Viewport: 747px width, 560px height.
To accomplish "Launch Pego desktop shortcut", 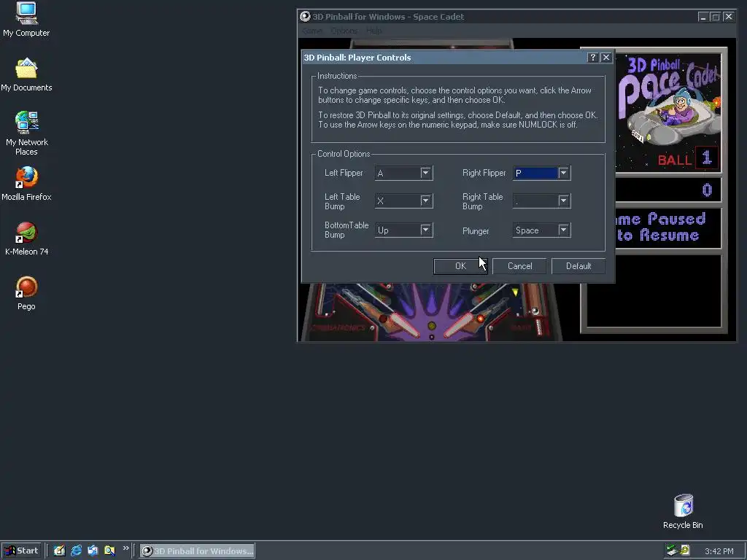I will click(26, 293).
